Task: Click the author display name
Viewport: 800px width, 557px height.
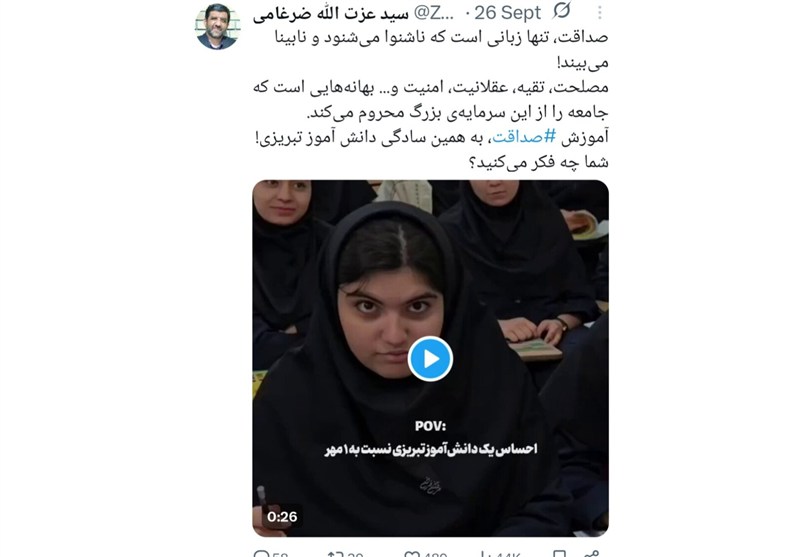Action: pyautogui.click(x=331, y=14)
